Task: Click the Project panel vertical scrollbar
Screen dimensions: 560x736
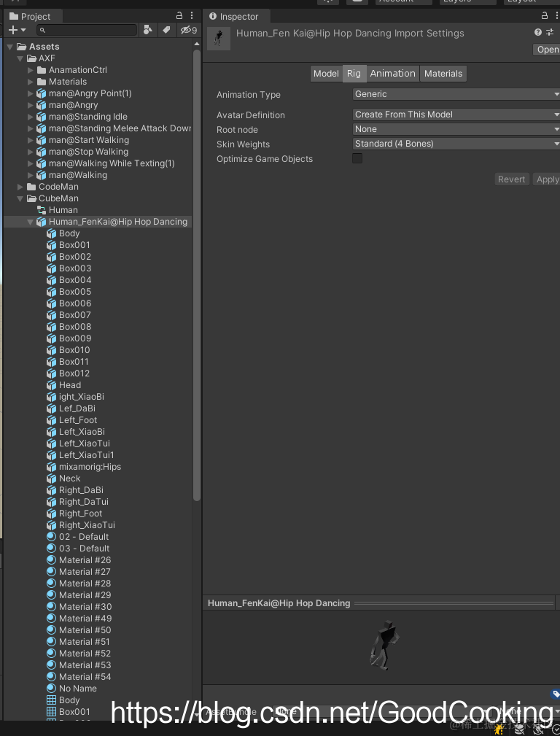Action: pos(197,274)
